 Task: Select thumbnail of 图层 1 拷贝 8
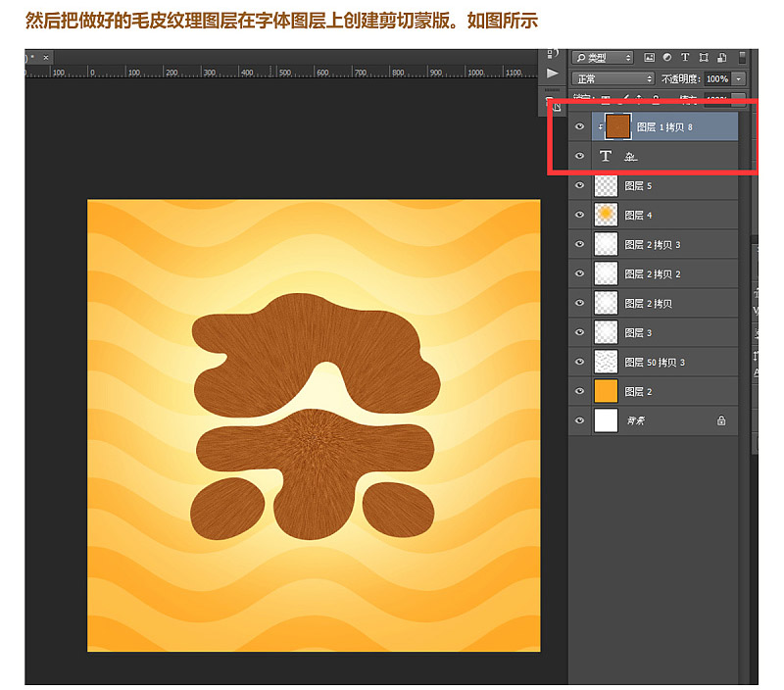click(617, 126)
